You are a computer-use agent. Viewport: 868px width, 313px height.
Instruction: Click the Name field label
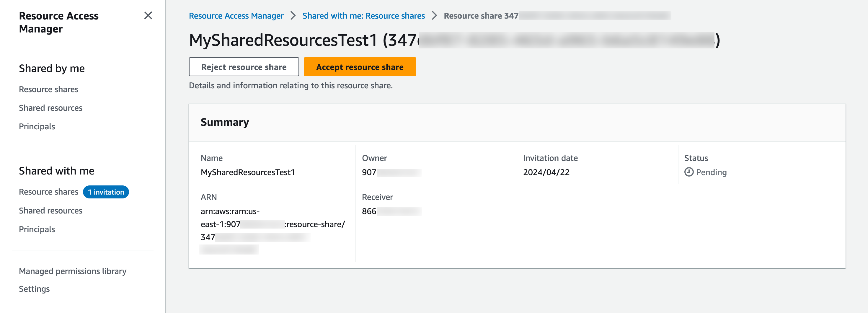pyautogui.click(x=212, y=158)
